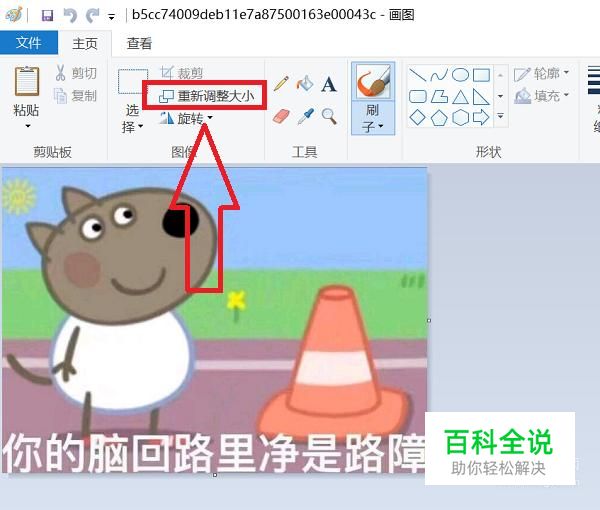Image resolution: width=600 pixels, height=510 pixels.
Task: Select the Right triangle shape
Action: coord(481,97)
